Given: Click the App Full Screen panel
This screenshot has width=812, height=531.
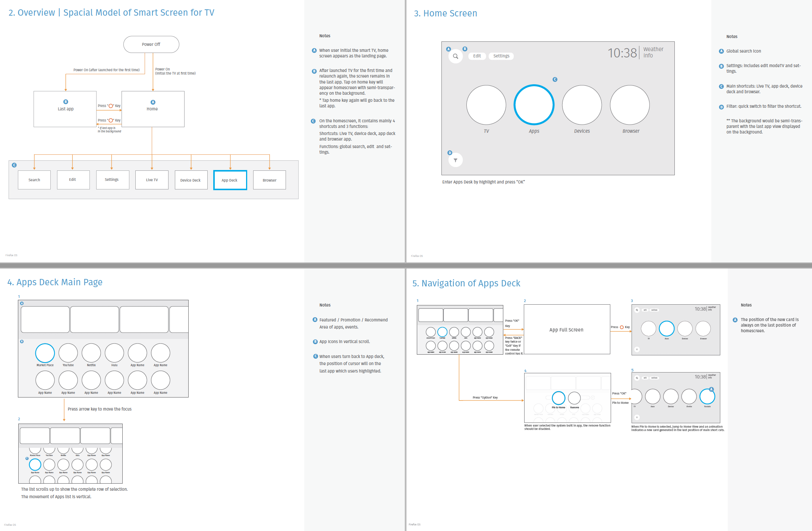Looking at the screenshot, I should [567, 330].
